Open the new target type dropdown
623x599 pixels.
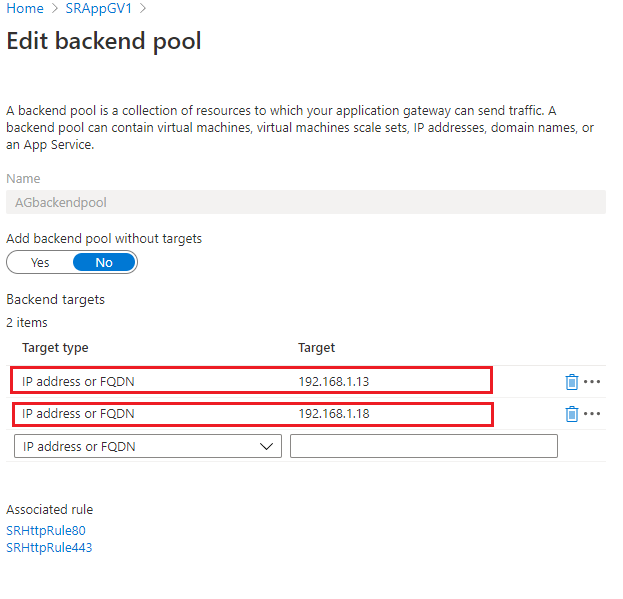click(148, 446)
